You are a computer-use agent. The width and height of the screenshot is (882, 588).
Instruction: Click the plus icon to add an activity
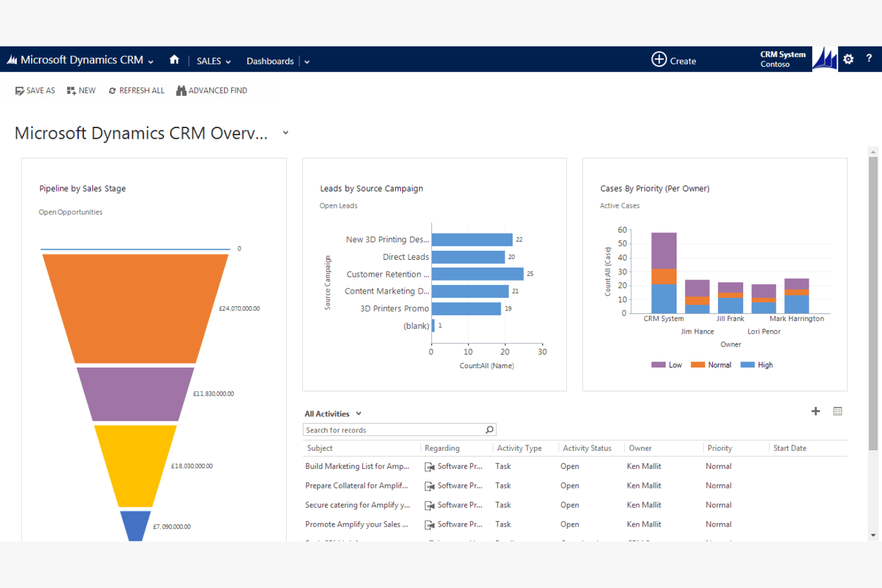point(815,411)
